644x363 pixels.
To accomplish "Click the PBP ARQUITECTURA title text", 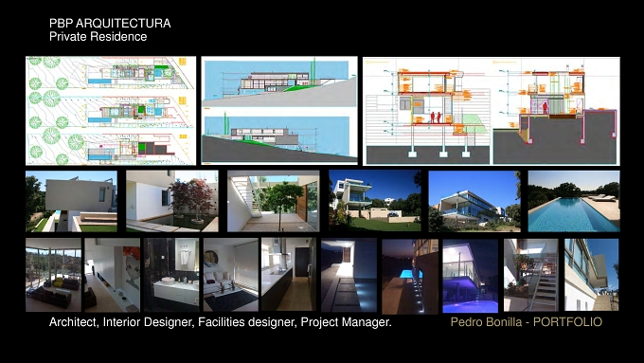I will coord(110,24).
